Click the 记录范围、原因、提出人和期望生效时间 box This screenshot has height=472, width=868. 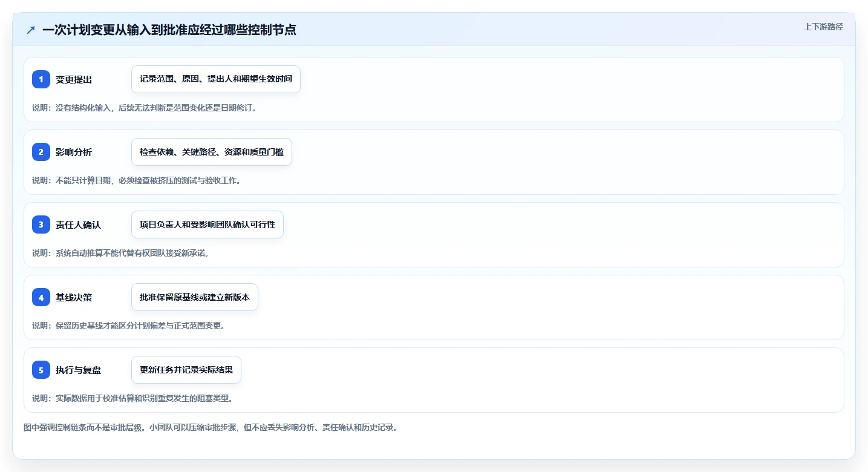[x=216, y=79]
